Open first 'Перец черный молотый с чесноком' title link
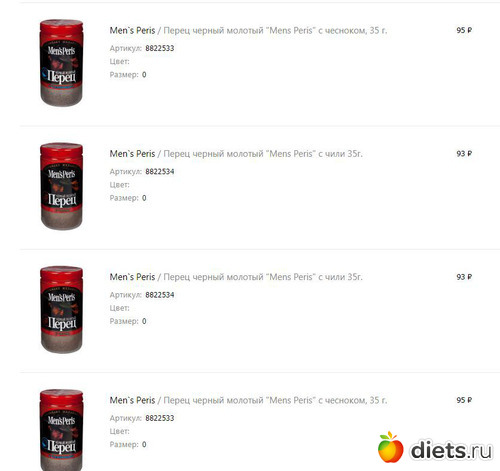The height and width of the screenshot is (471, 500). (x=275, y=31)
